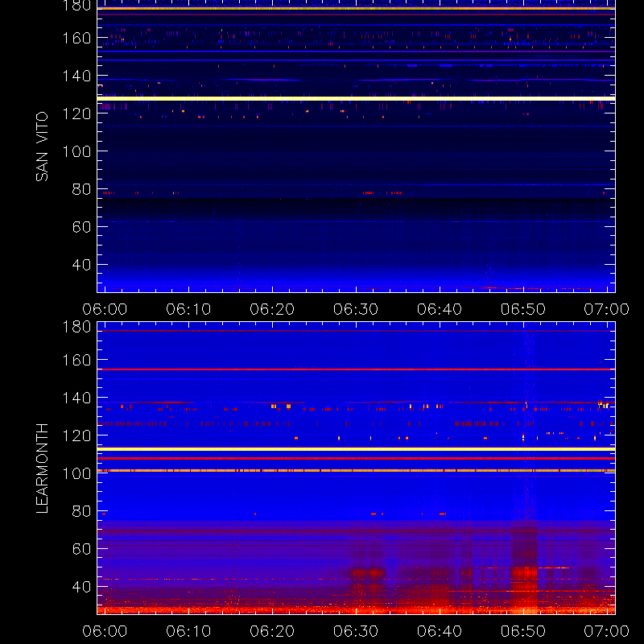
Task: Select the 120 tick label on San Vito axis
Action: click(76, 114)
